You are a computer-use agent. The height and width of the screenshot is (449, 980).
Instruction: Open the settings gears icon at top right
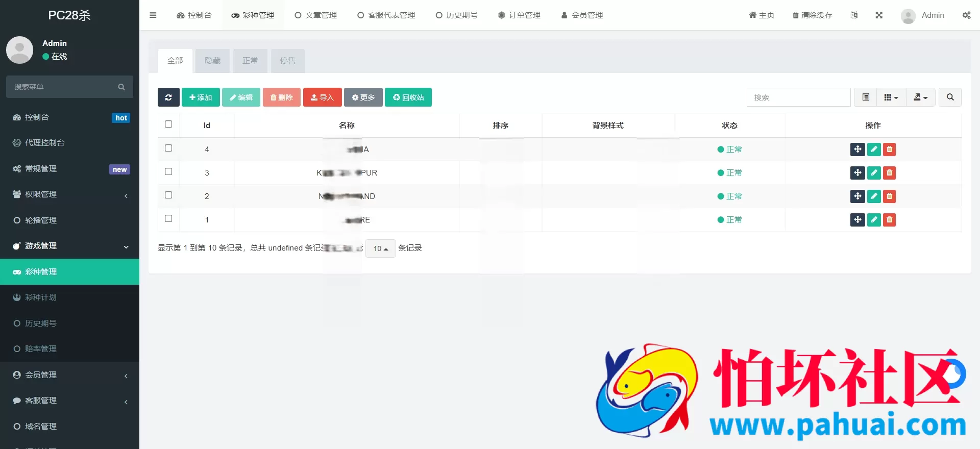967,15
